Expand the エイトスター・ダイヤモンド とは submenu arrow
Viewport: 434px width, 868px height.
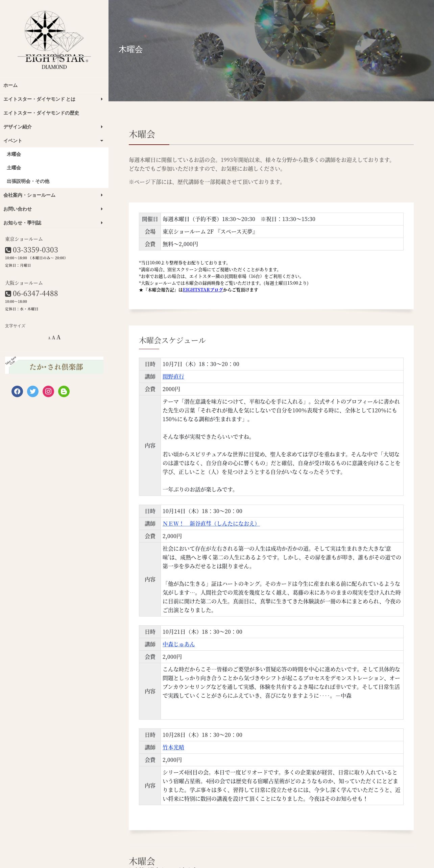pyautogui.click(x=102, y=99)
